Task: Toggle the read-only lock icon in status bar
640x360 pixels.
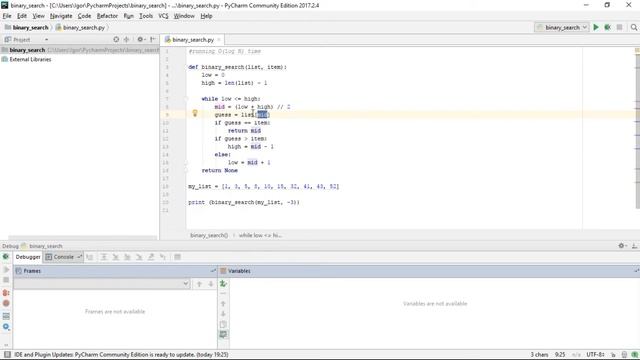Action: coord(613,354)
